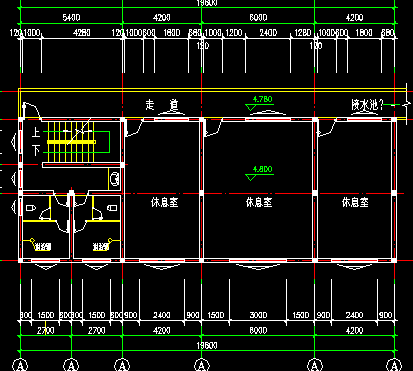Select the 5400 dimension text
This screenshot has width=413, height=371.
click(x=71, y=17)
